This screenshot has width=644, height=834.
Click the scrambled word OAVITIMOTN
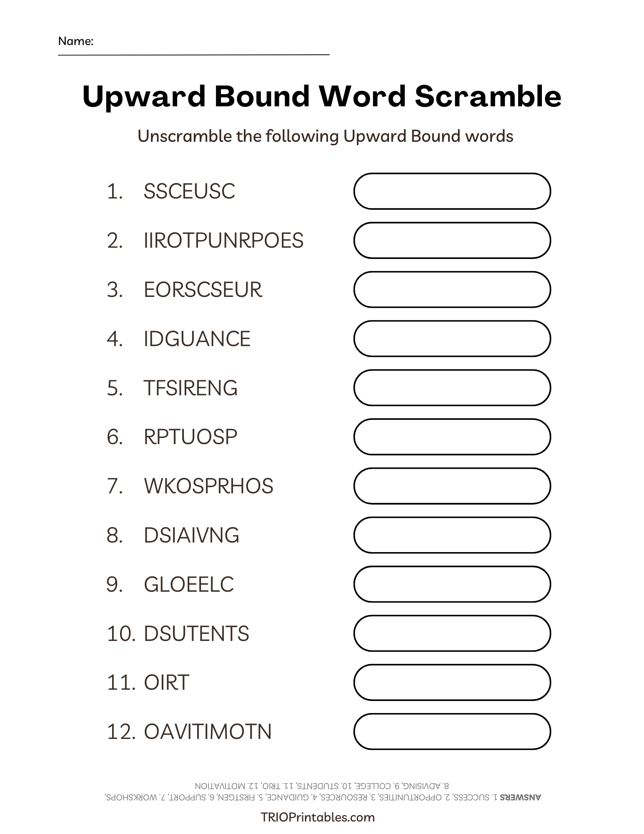tap(208, 732)
